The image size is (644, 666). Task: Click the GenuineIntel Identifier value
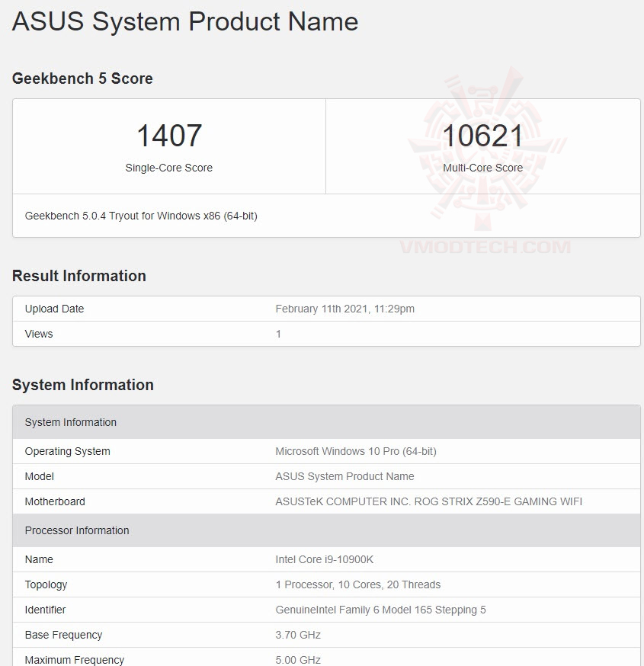click(382, 610)
